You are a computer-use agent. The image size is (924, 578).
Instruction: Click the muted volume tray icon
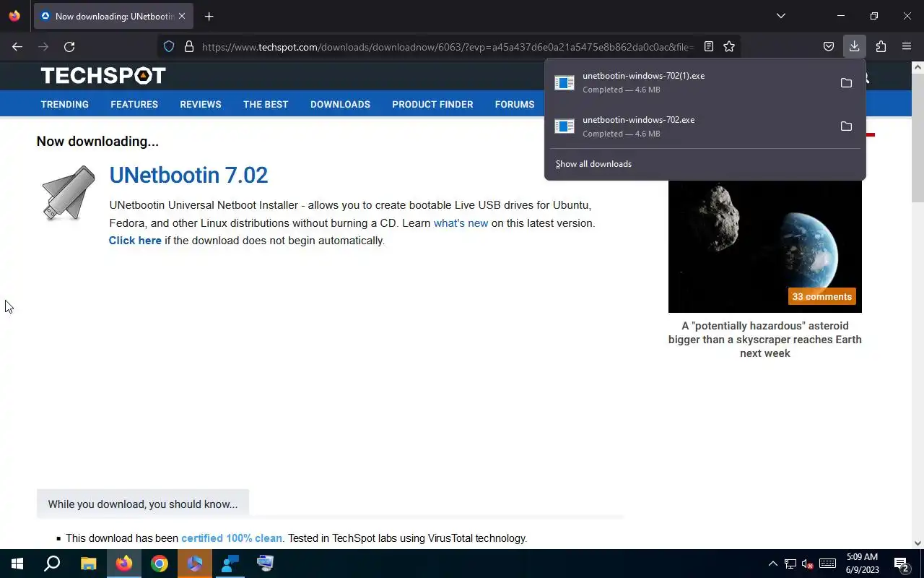[808, 564]
